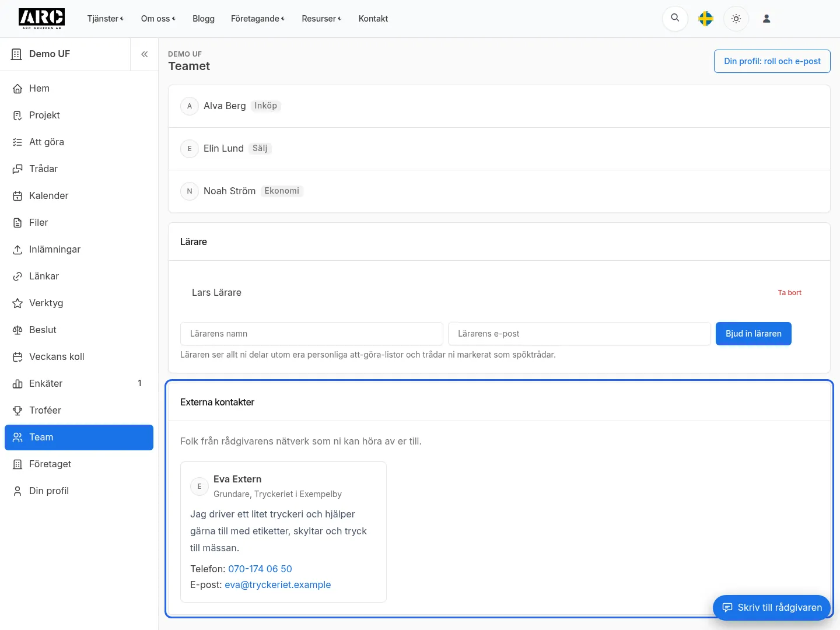Click the Lärarens e-post input field
The height and width of the screenshot is (630, 840).
pos(579,334)
